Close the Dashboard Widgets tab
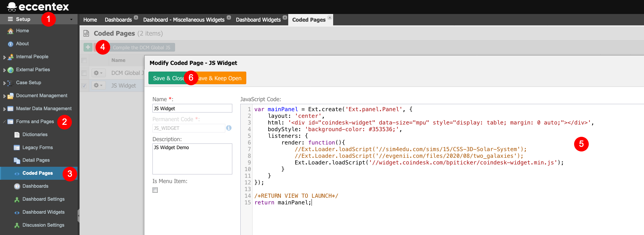This screenshot has width=644, height=235. (x=285, y=17)
